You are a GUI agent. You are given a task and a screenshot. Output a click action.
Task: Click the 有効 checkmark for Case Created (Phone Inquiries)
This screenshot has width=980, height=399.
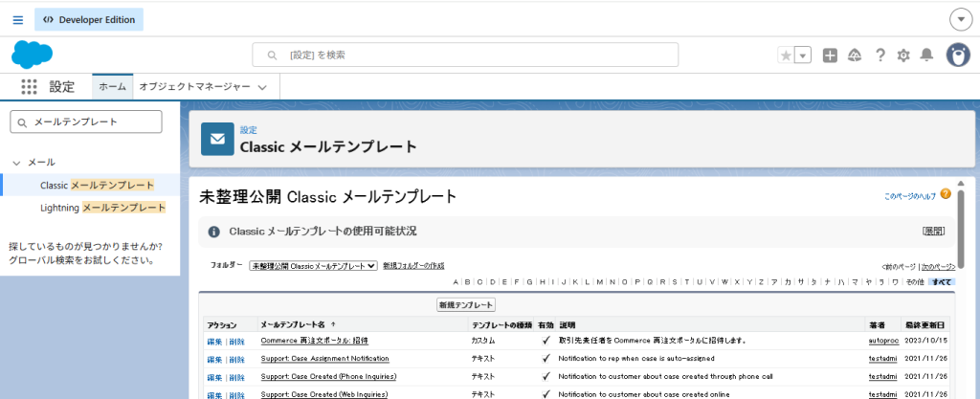(546, 377)
